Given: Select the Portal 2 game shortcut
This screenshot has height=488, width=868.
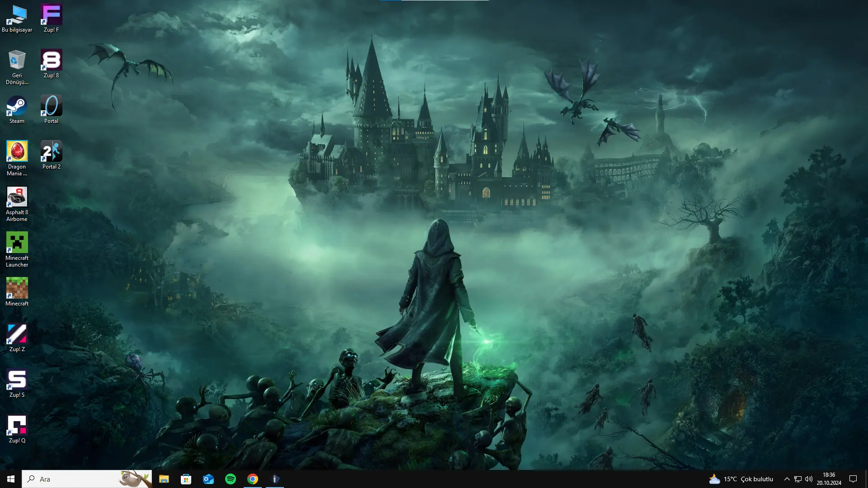Looking at the screenshot, I should click(51, 155).
